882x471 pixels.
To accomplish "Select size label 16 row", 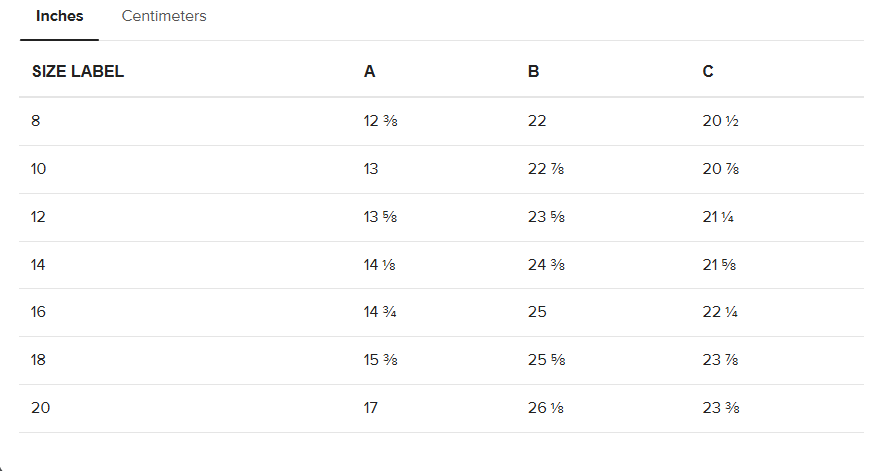I will click(442, 312).
